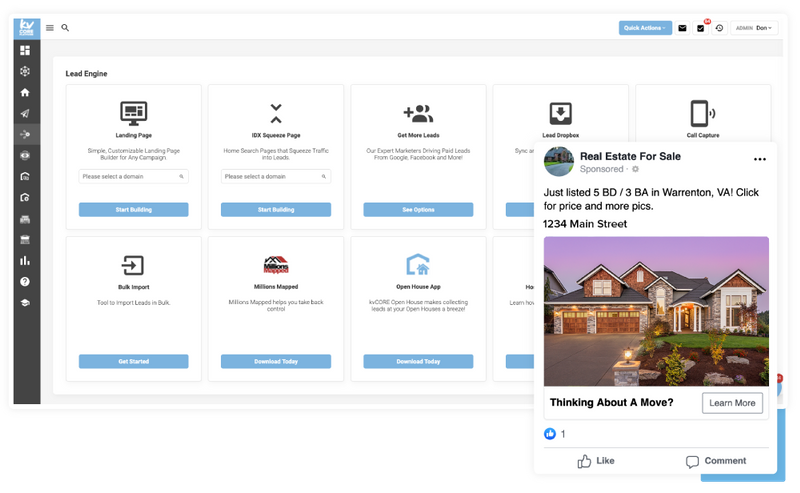Screen dimensions: 800x493
Task: Click the Learn More button
Action: pyautogui.click(x=732, y=403)
